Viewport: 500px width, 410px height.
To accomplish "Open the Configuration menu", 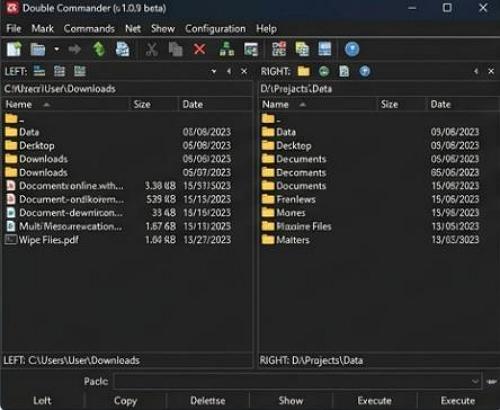I will (x=215, y=29).
